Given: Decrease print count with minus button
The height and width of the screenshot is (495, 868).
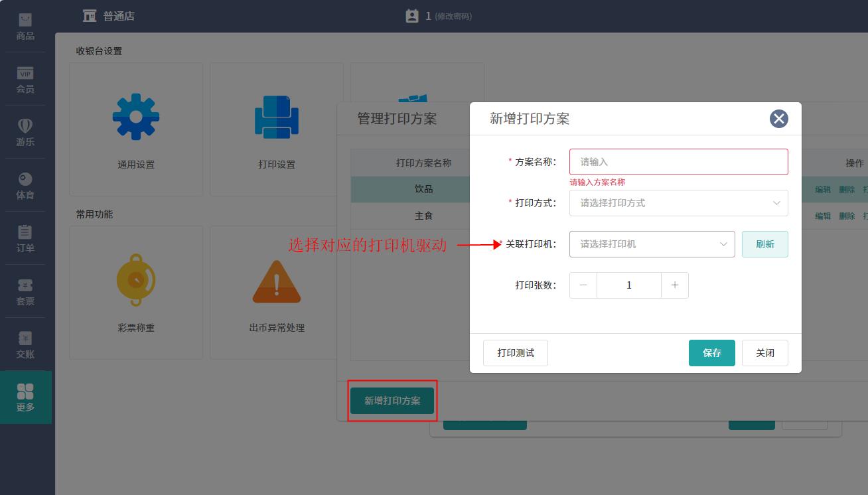Looking at the screenshot, I should tap(583, 285).
